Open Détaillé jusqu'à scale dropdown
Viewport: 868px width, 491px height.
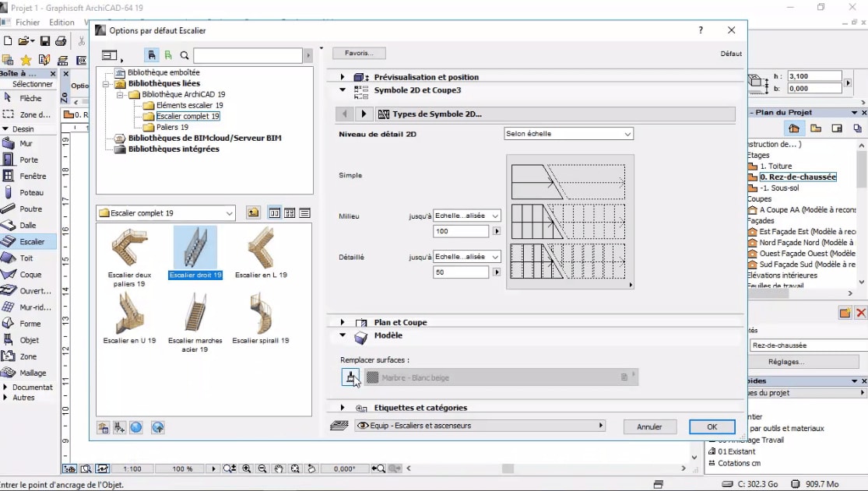pyautogui.click(x=466, y=257)
